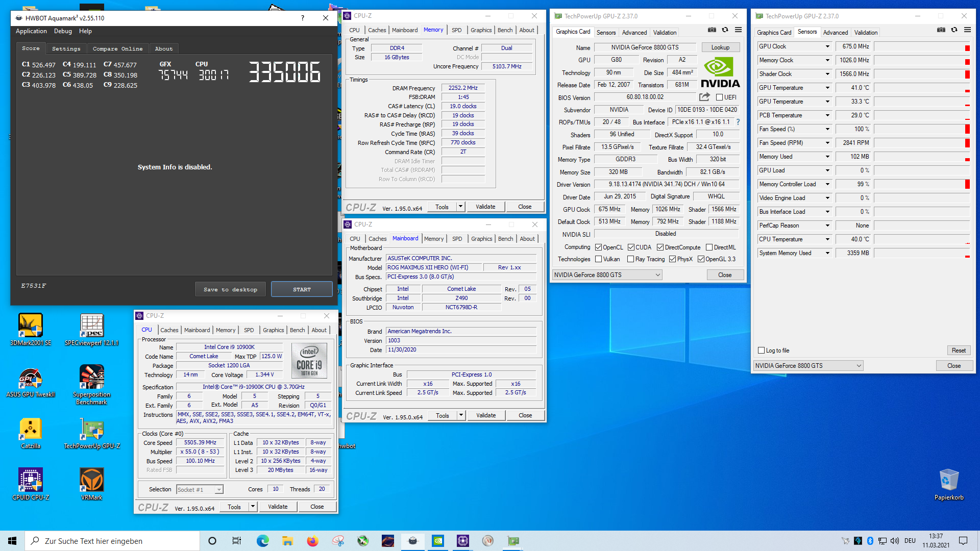Open the Superposition Benchmark shortcut

(x=92, y=385)
